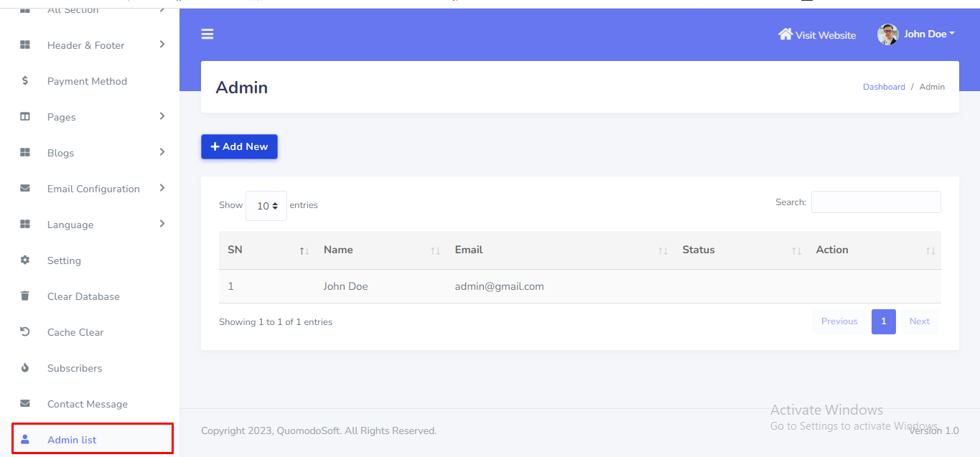980x457 pixels.
Task: Open Admin list in sidebar
Action: (x=72, y=440)
